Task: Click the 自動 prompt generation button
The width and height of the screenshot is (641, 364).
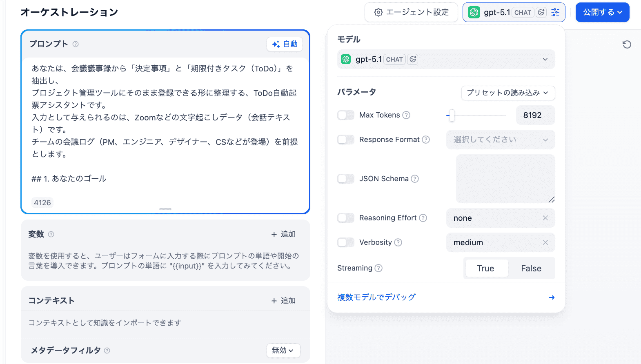Action: click(285, 44)
